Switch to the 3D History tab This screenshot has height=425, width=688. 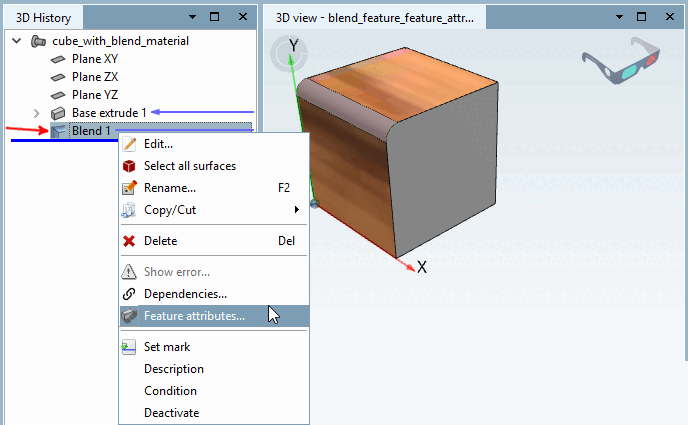pos(43,18)
